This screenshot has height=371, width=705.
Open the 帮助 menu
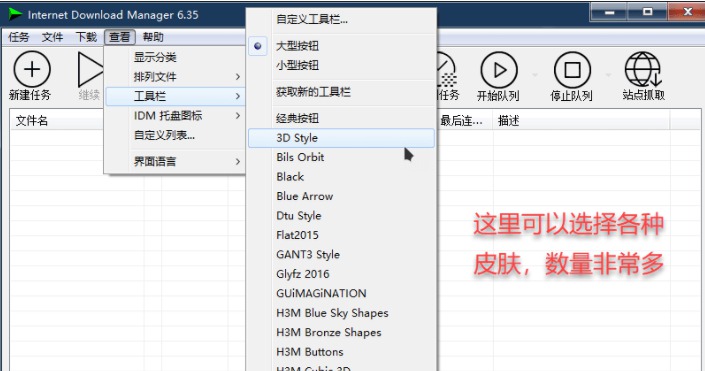click(x=153, y=37)
